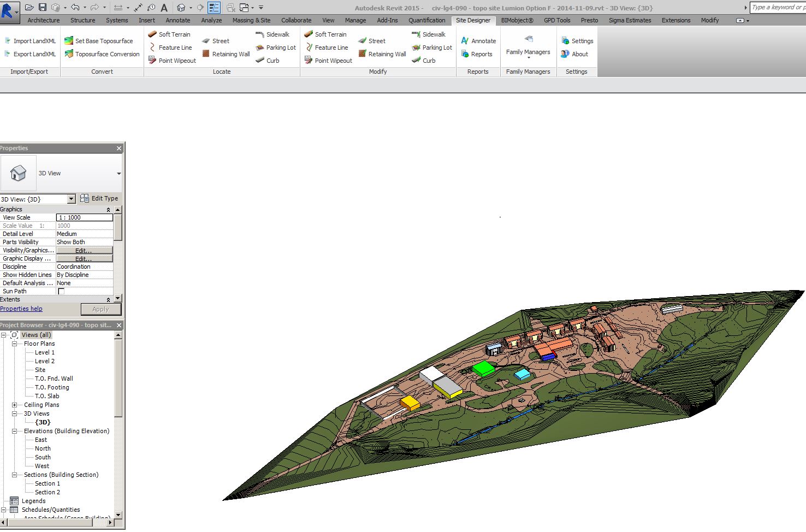Collapse the Floor Plans tree node

[x=15, y=344]
